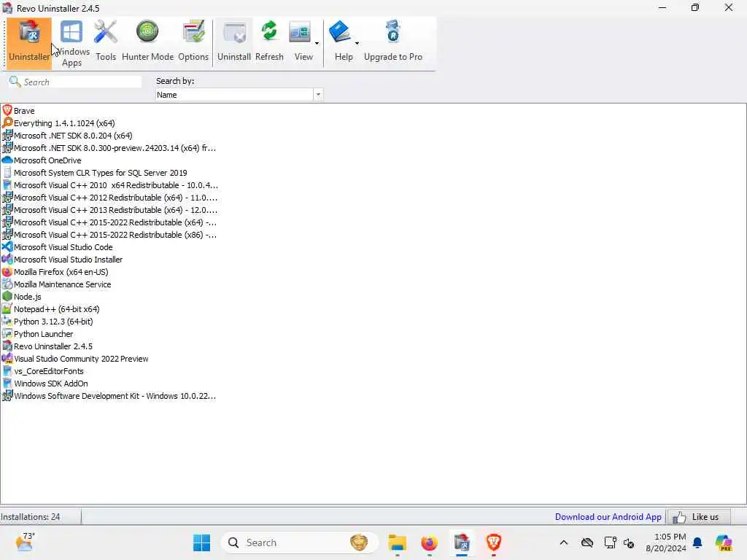
Task: Select Mozilla Firefox (x64 en-US) entry
Action: [x=55, y=271]
